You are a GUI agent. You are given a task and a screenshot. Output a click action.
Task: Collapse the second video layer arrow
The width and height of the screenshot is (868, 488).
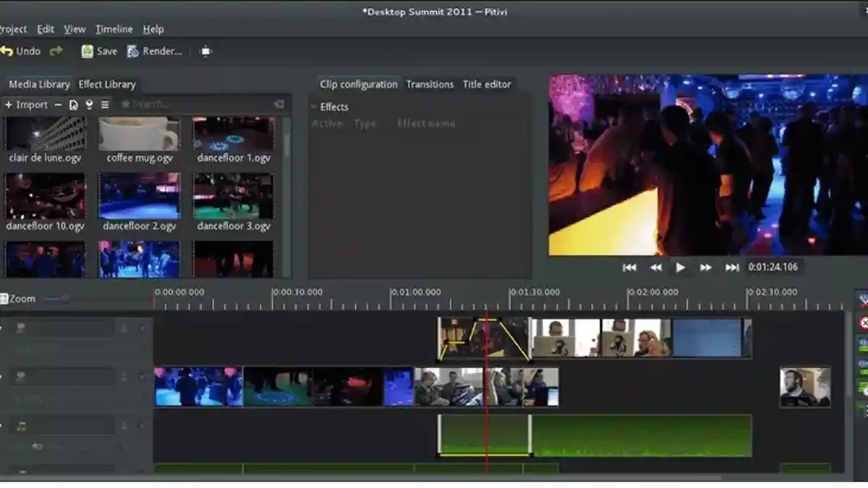(1, 377)
